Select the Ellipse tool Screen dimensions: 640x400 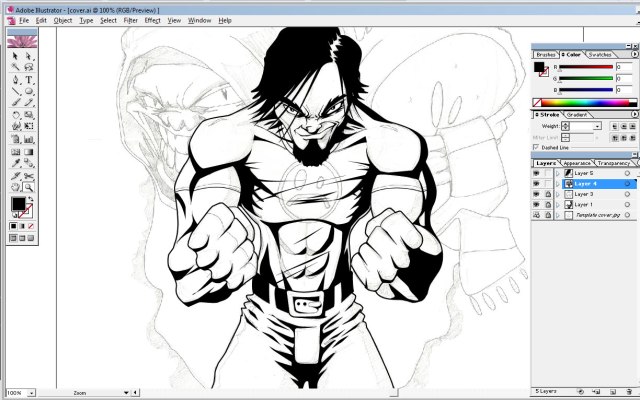click(29, 91)
